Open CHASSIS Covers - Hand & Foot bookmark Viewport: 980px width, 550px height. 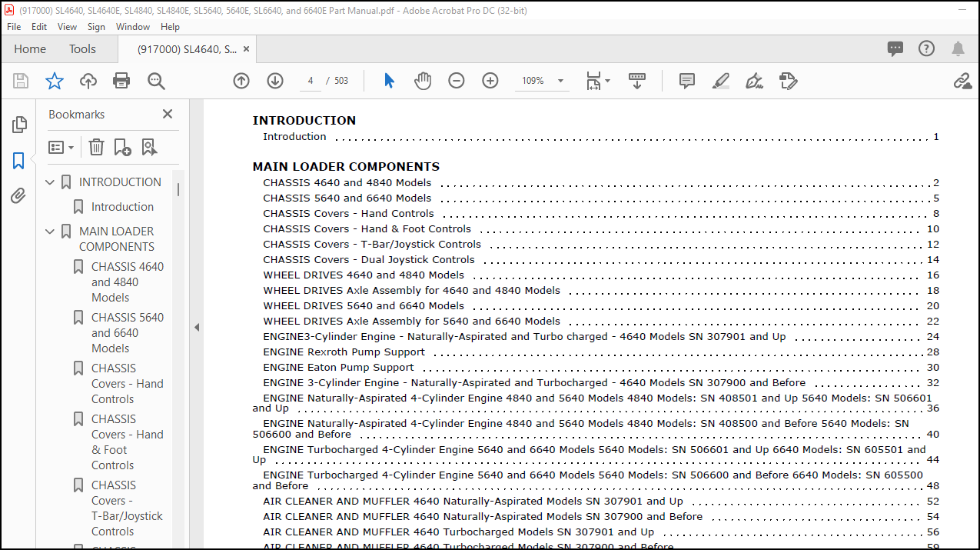(x=128, y=442)
